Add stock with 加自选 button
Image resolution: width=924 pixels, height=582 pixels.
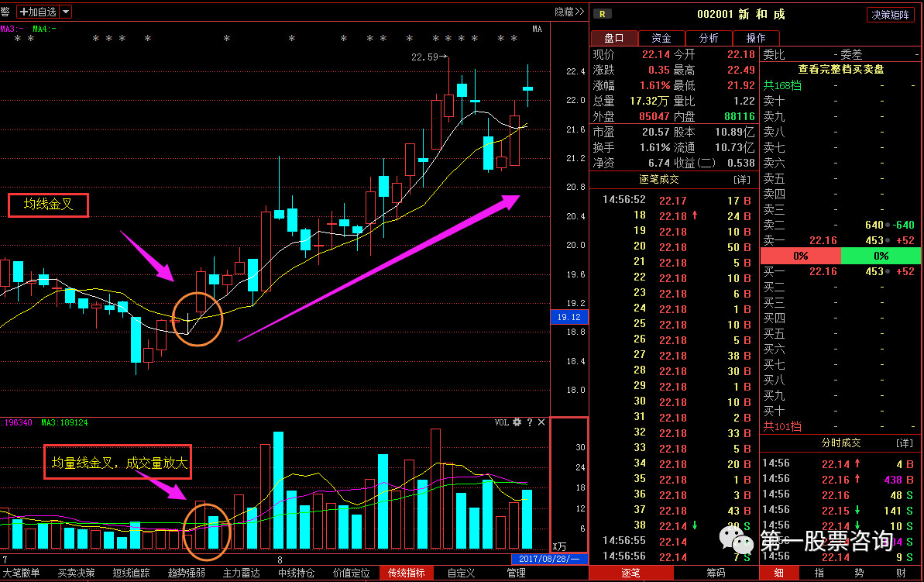point(38,11)
